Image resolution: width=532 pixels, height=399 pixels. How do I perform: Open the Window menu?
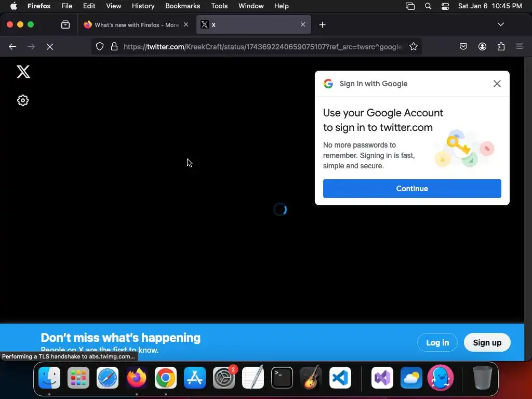251,6
